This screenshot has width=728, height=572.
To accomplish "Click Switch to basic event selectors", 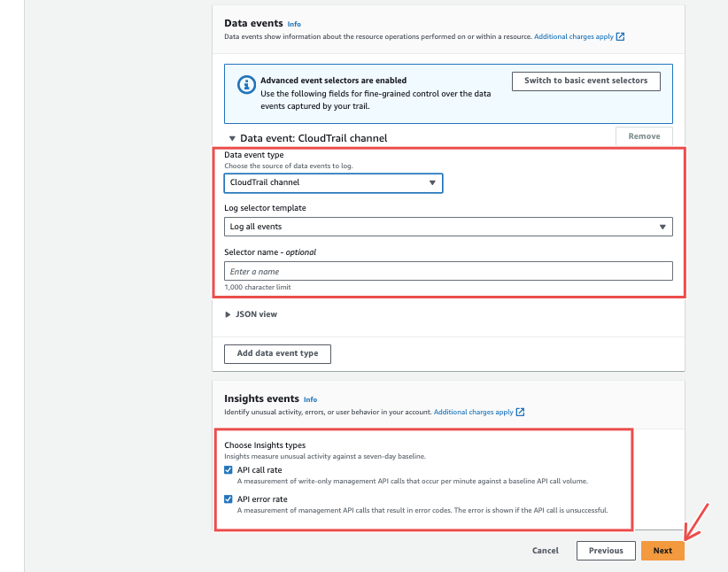I will [585, 81].
